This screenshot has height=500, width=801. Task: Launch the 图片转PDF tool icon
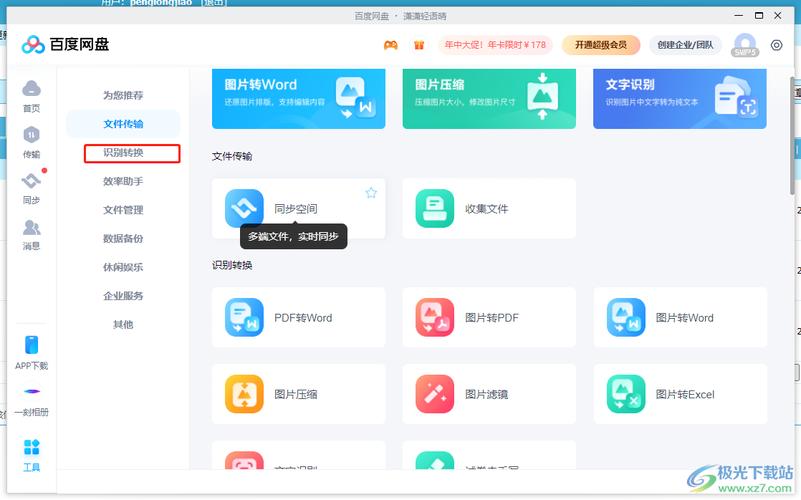435,317
